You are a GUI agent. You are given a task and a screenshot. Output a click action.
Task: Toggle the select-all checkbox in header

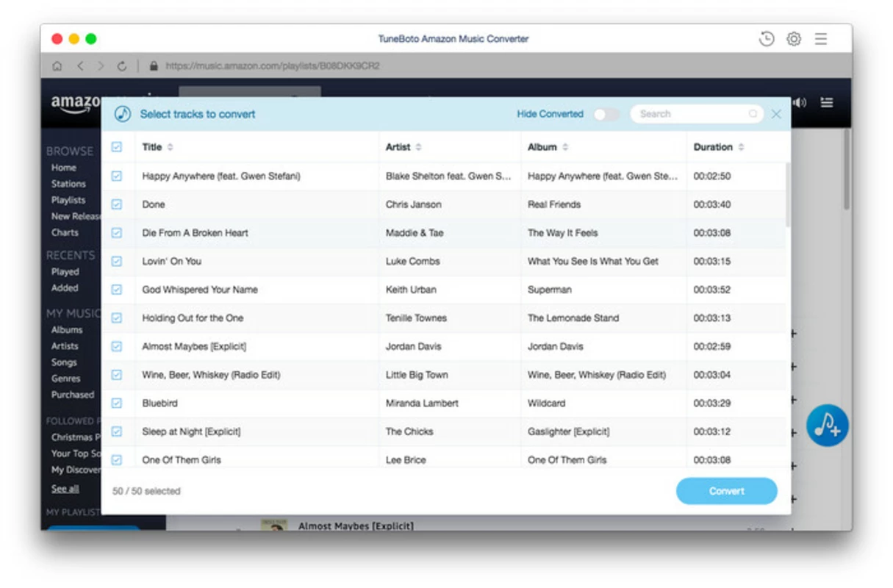pyautogui.click(x=117, y=147)
